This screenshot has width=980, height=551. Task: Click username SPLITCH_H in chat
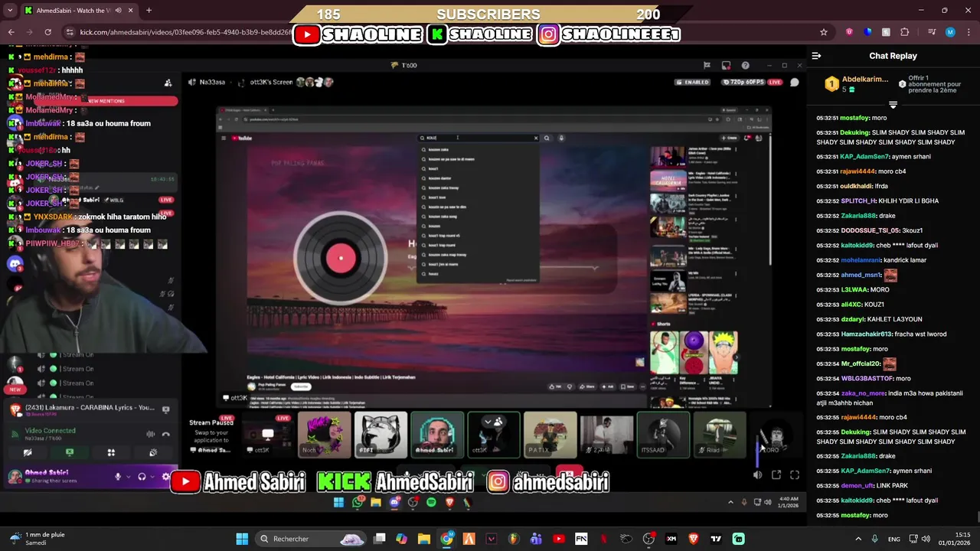click(x=859, y=201)
